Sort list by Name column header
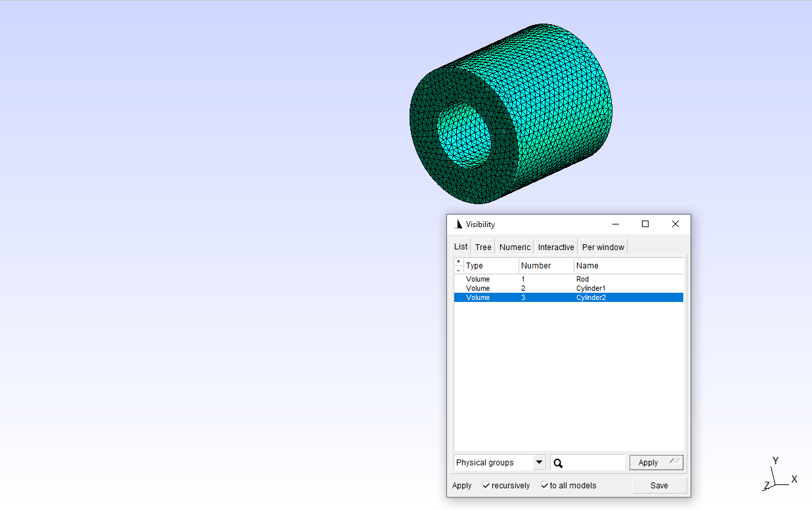 628,266
